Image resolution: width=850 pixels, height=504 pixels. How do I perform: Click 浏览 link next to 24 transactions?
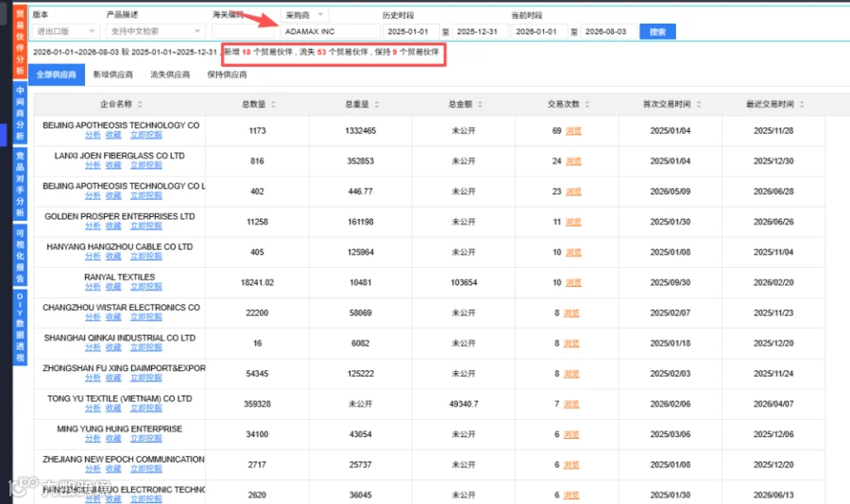click(x=573, y=161)
